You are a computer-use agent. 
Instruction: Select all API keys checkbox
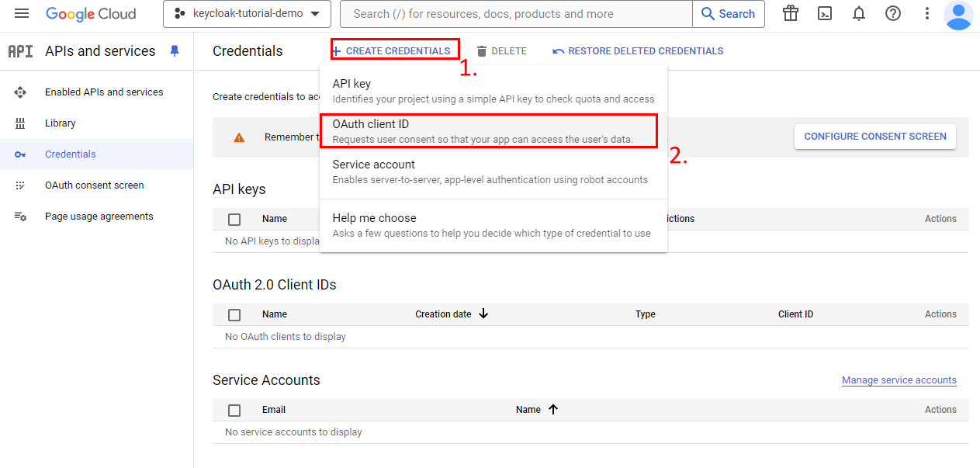pyautogui.click(x=234, y=220)
